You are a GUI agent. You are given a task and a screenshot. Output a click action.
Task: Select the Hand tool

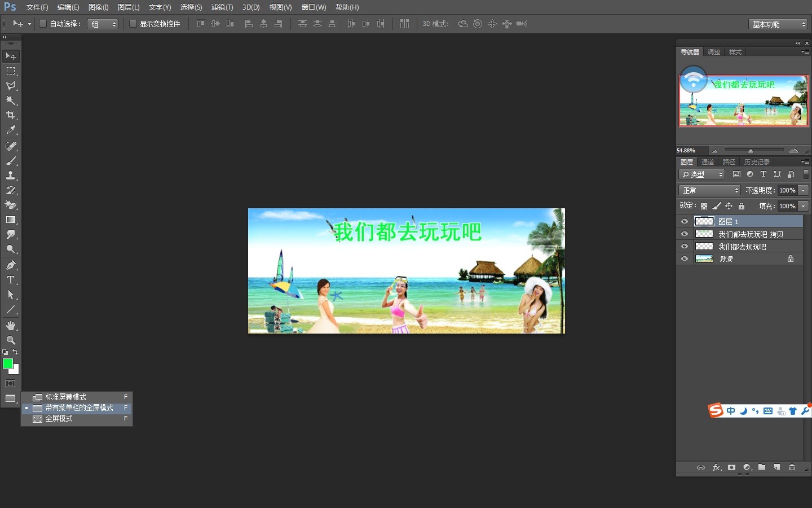10,326
